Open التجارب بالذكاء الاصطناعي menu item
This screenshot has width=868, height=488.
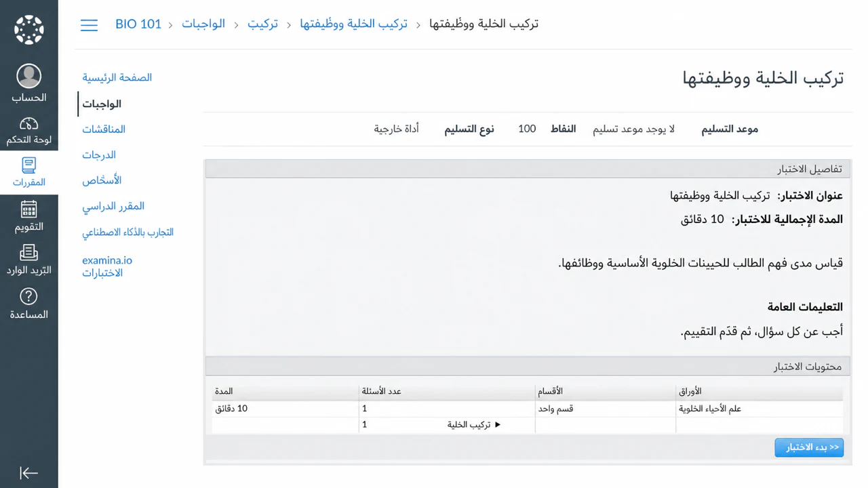pyautogui.click(x=128, y=232)
